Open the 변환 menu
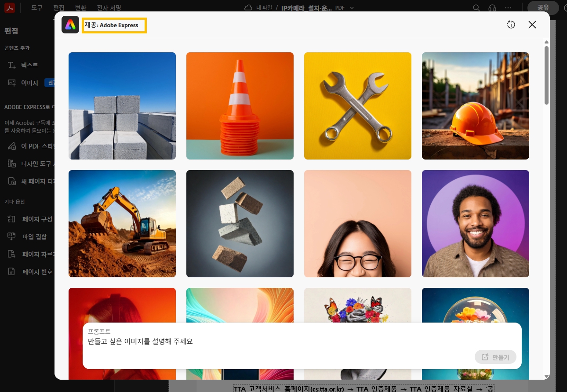567x392 pixels. click(81, 8)
